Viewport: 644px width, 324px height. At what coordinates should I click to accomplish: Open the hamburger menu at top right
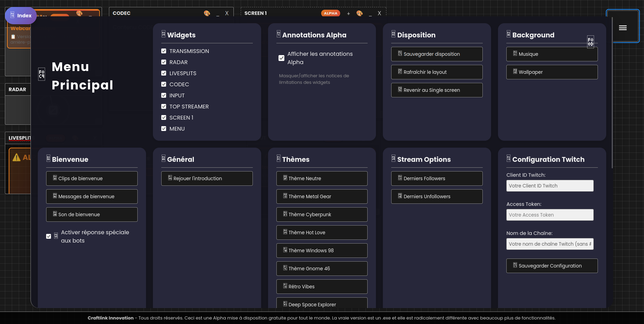click(623, 27)
